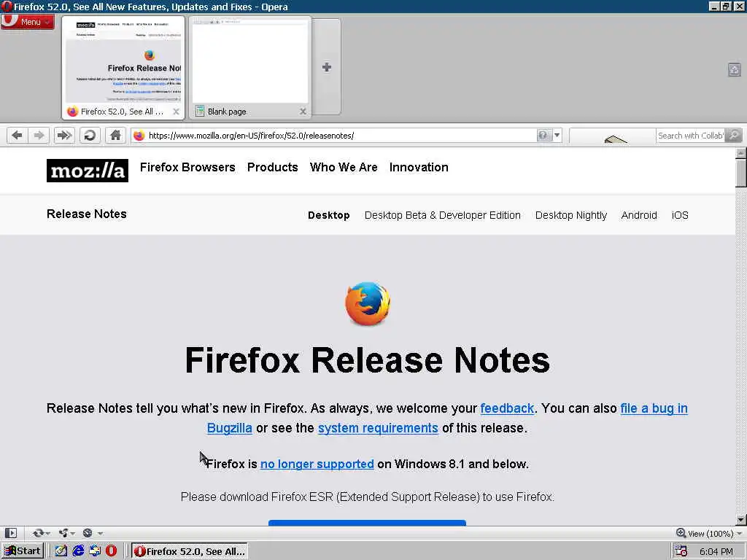Click the Opera Unite status icon

tap(63, 533)
